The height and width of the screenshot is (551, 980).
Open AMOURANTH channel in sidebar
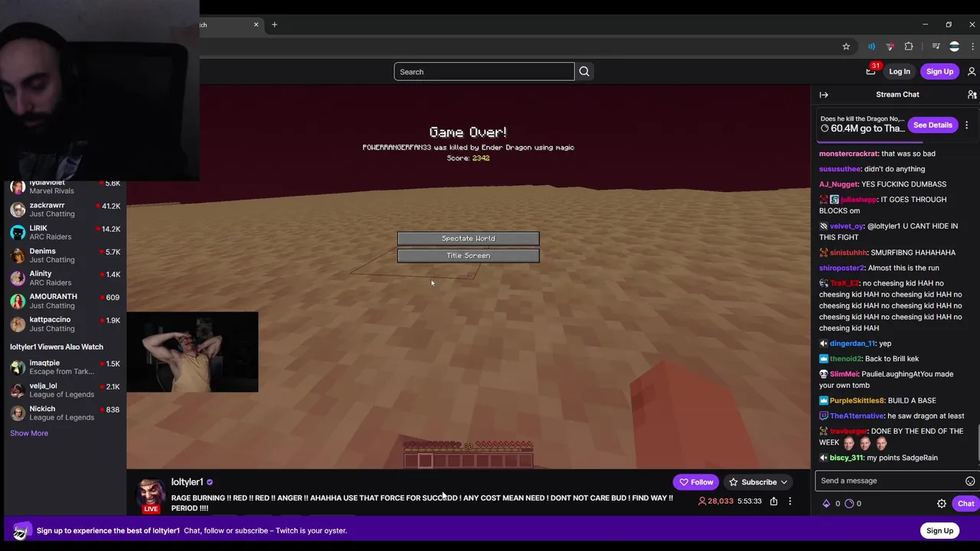[x=64, y=302]
